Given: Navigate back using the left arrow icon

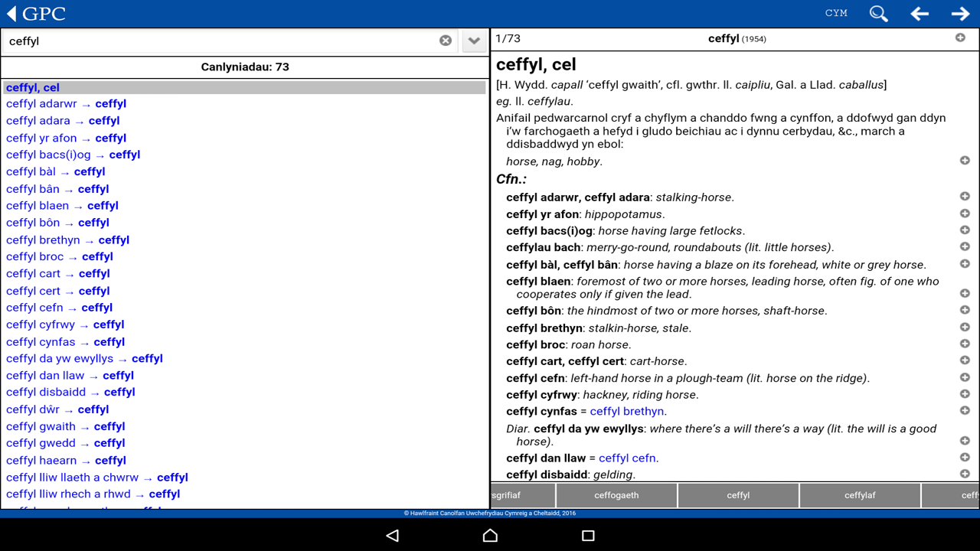Looking at the screenshot, I should click(919, 13).
